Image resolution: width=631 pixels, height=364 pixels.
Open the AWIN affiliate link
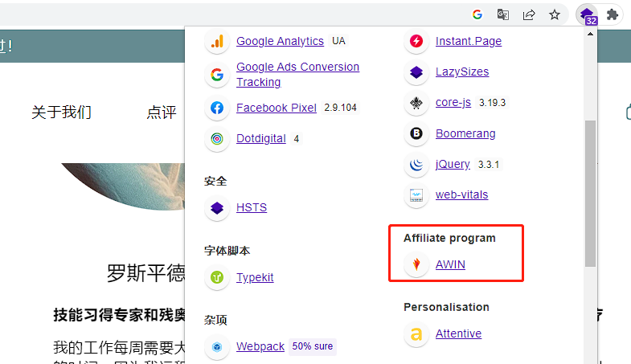450,264
